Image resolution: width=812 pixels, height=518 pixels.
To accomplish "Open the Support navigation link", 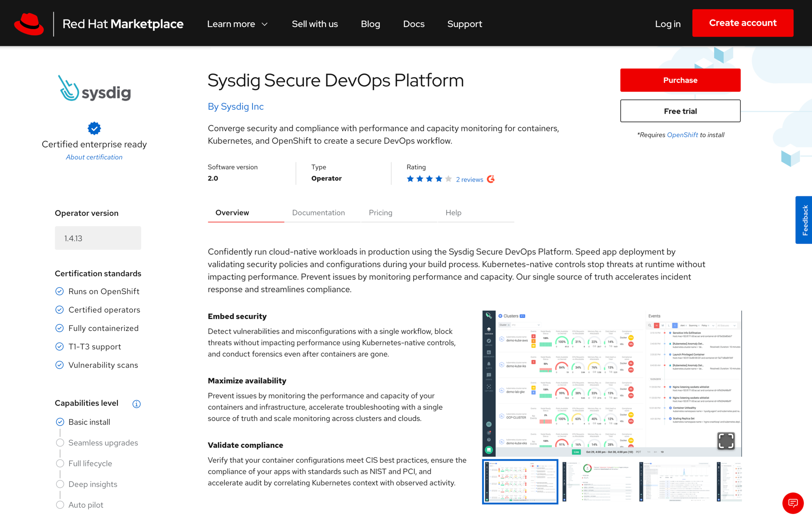I will (x=464, y=24).
